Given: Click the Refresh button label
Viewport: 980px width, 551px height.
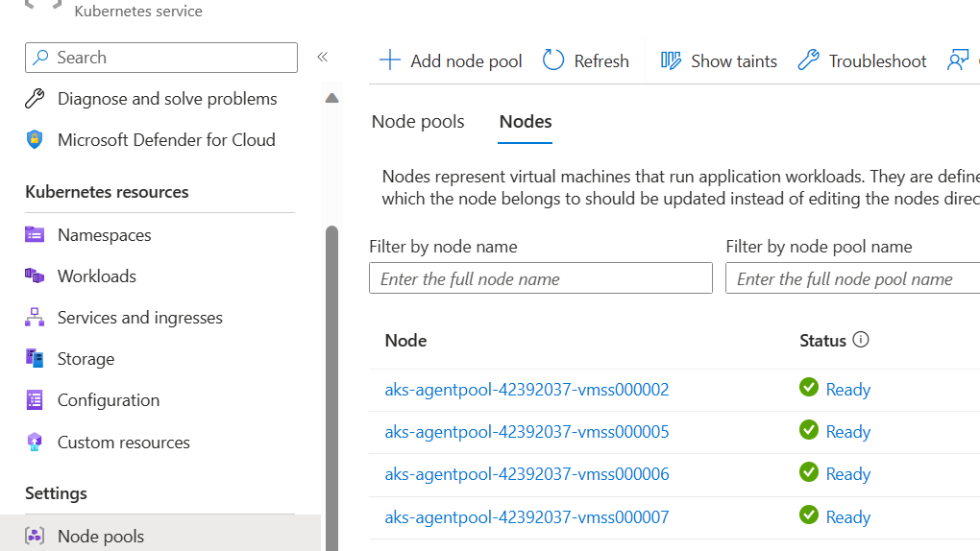Looking at the screenshot, I should click(601, 61).
